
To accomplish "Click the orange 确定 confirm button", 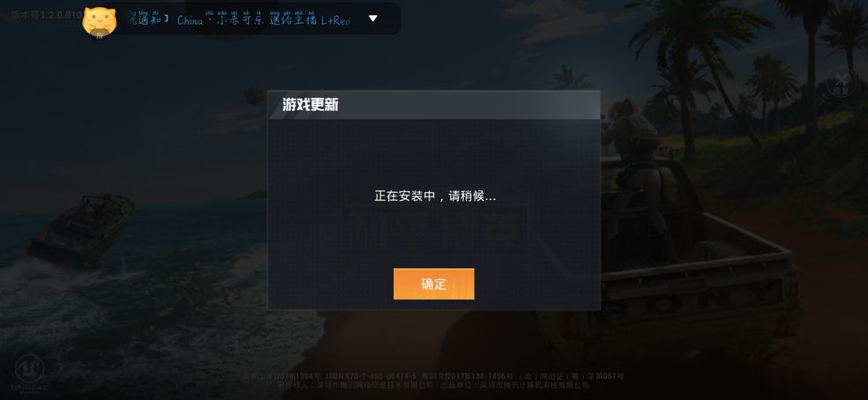I will click(x=433, y=284).
